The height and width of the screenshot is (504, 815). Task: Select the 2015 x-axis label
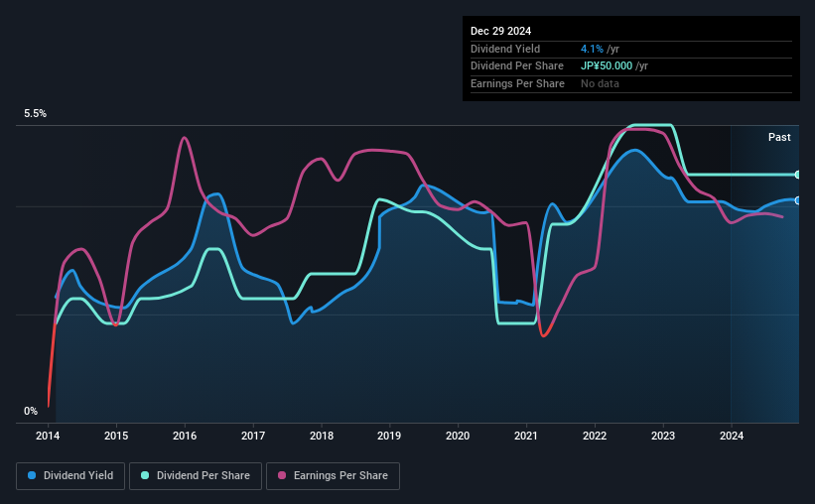coord(116,436)
